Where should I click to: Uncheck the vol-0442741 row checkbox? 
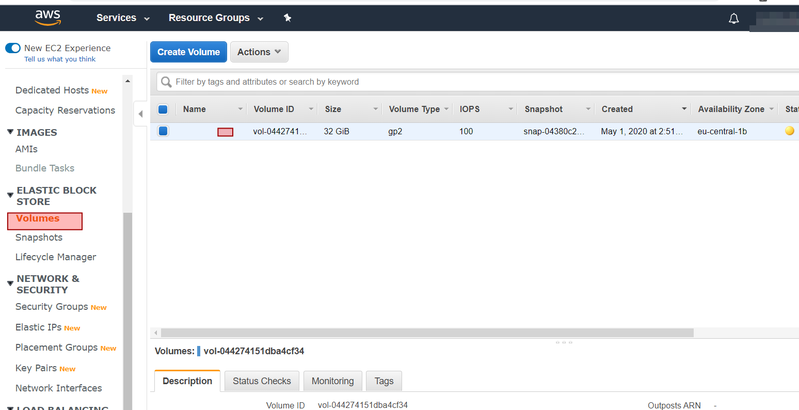[x=163, y=131]
